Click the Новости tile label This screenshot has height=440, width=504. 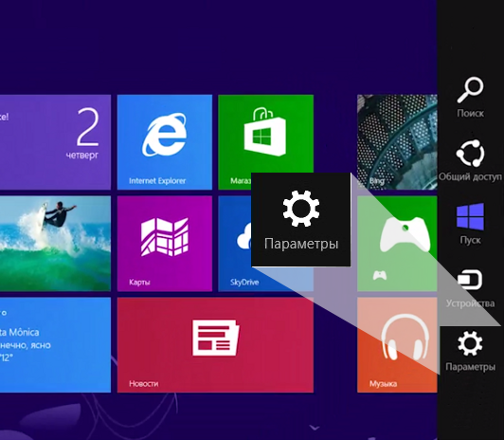(x=143, y=383)
